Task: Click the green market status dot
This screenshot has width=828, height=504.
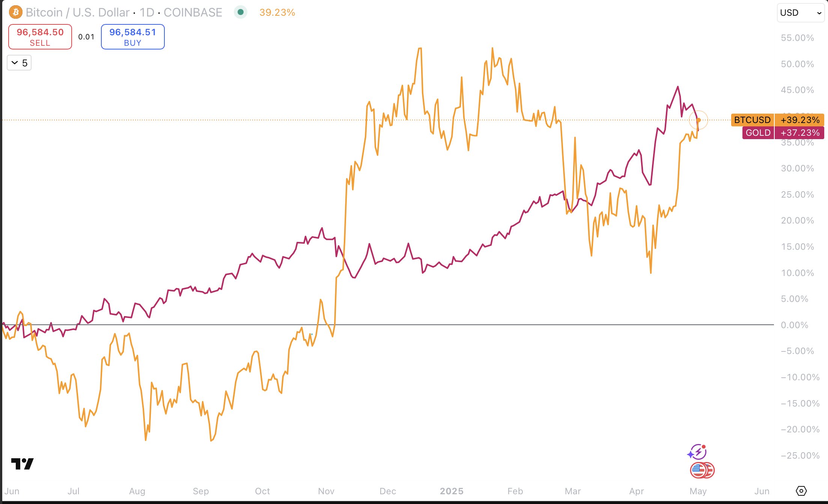Action: (241, 12)
